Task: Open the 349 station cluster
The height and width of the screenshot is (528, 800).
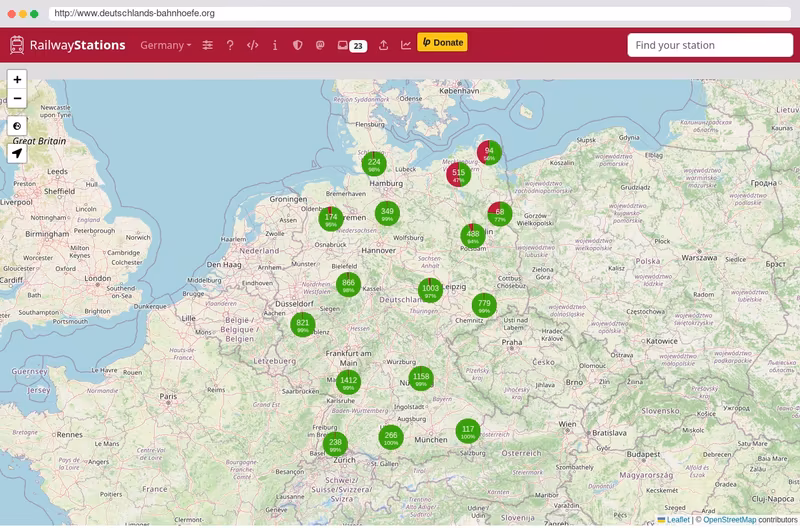Action: pyautogui.click(x=387, y=213)
